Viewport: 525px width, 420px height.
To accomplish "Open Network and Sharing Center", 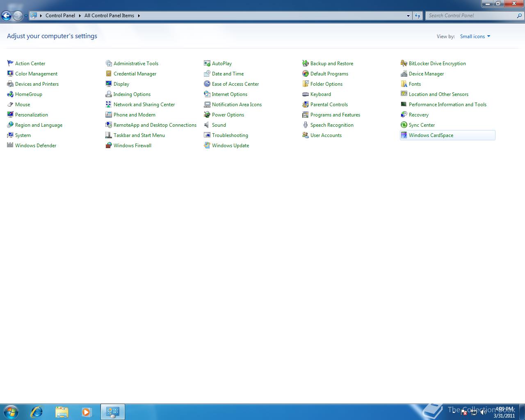I will (144, 104).
